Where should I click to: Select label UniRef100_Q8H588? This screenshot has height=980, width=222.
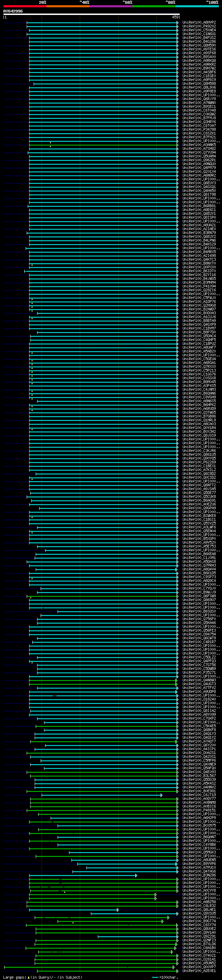[x=199, y=84]
